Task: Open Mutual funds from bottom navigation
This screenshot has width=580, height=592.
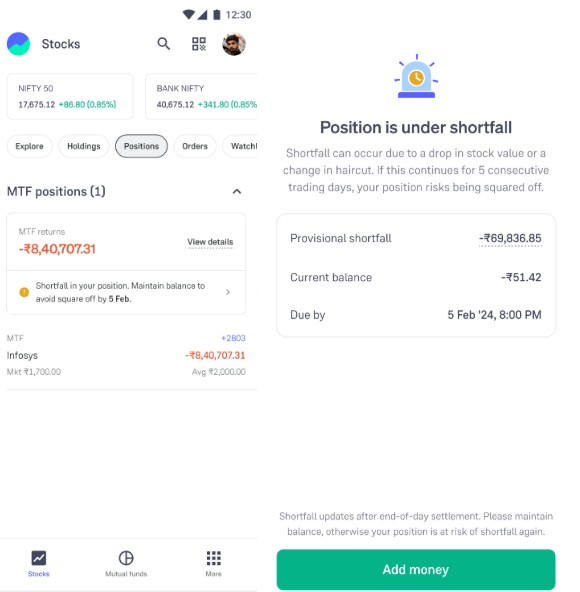Action: coord(126,558)
